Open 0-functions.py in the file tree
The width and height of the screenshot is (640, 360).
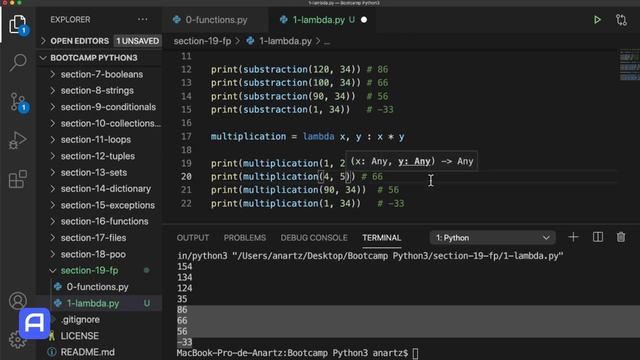tap(97, 287)
